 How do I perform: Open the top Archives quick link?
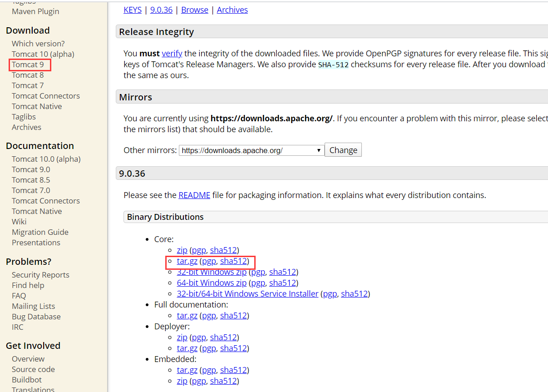(x=232, y=10)
